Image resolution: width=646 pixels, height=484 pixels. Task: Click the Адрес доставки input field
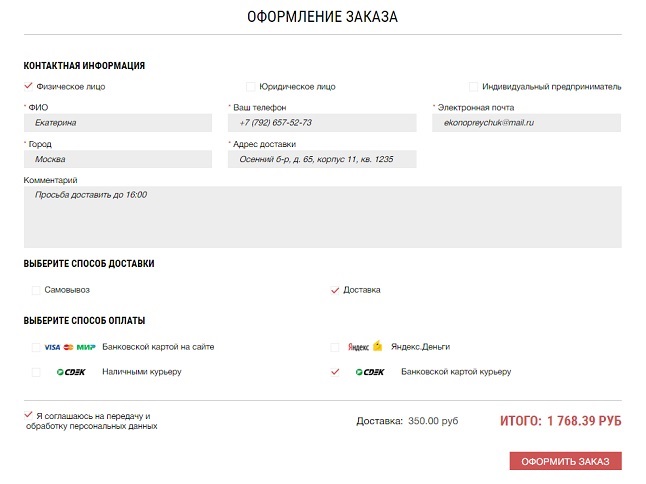click(x=322, y=159)
